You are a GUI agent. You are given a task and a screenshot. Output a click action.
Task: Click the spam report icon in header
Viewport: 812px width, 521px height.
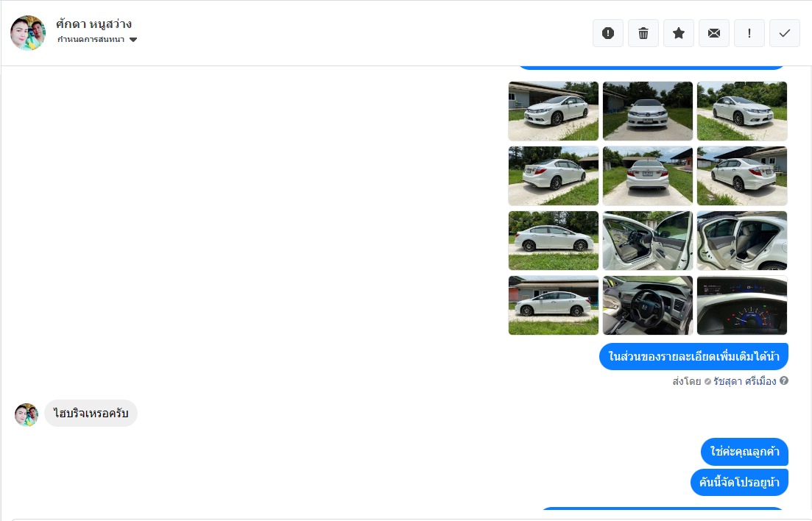click(x=608, y=33)
